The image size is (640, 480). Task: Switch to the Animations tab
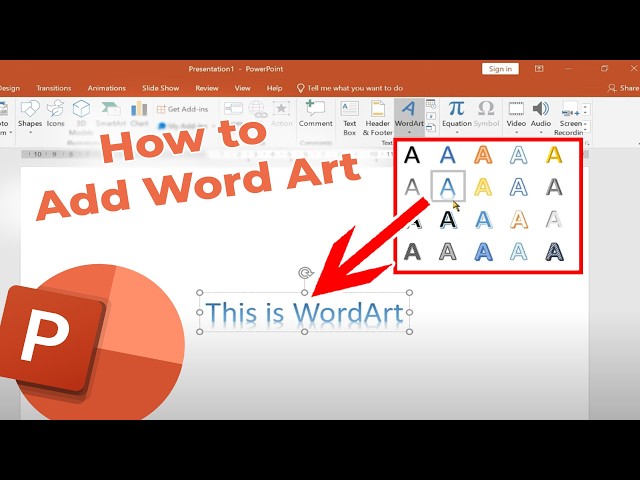107,88
